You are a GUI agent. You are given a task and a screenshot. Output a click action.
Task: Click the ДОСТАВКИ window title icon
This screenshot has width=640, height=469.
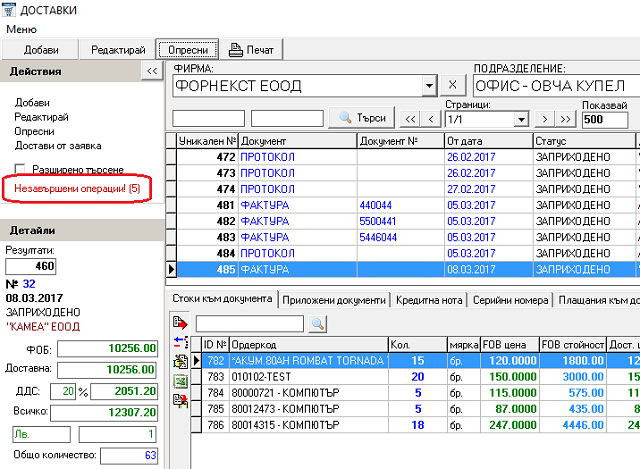pyautogui.click(x=9, y=9)
